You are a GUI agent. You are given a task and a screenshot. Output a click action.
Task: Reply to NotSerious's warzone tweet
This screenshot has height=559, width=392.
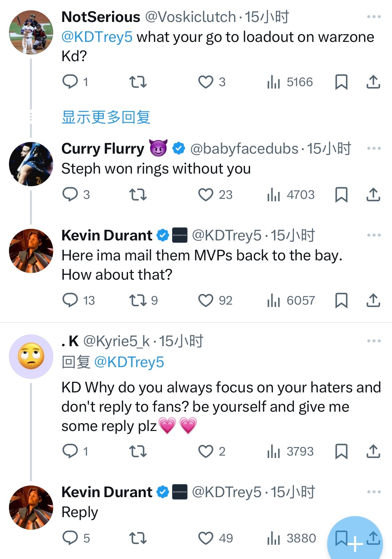pos(70,82)
